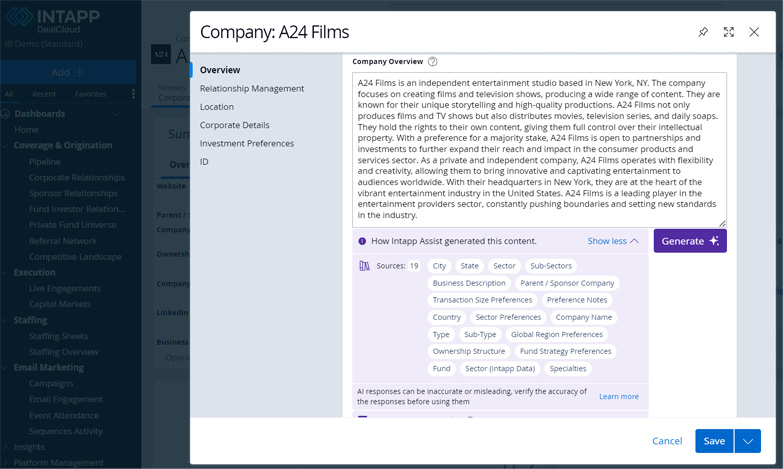Open Staffing Sheets in sidebar

pos(58,336)
